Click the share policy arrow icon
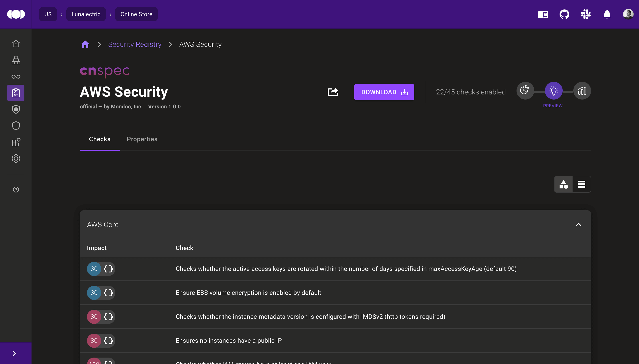 [333, 92]
